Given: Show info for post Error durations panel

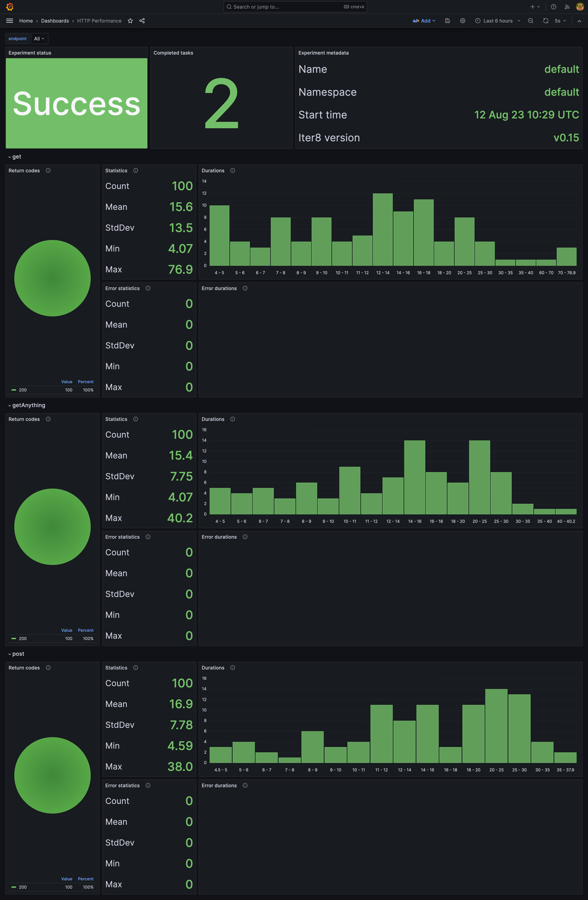Looking at the screenshot, I should pos(245,785).
